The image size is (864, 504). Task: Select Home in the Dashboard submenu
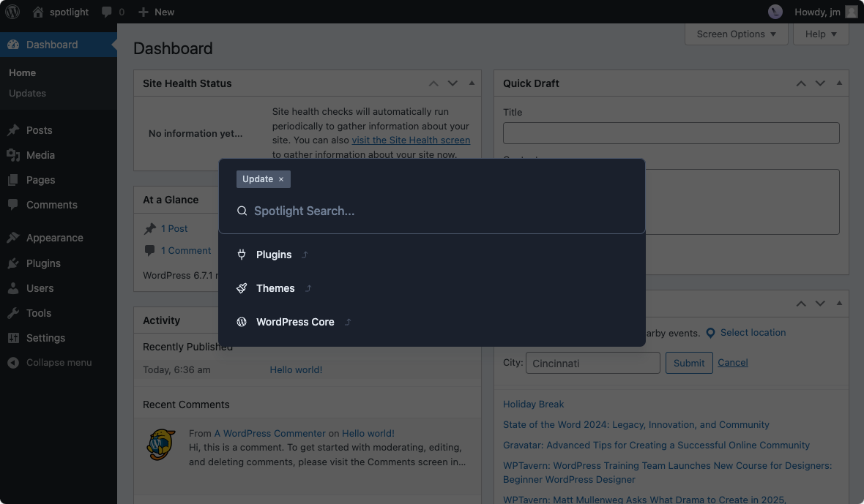pos(22,72)
